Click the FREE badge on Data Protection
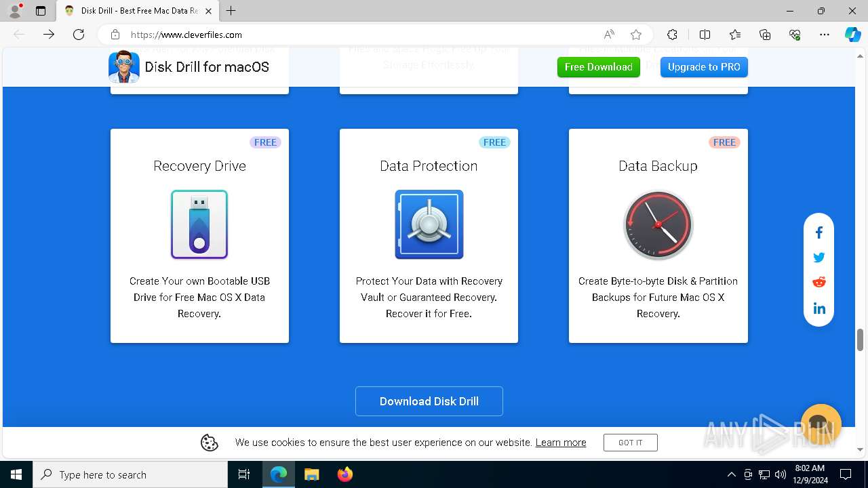This screenshot has width=868, height=488. click(x=494, y=142)
